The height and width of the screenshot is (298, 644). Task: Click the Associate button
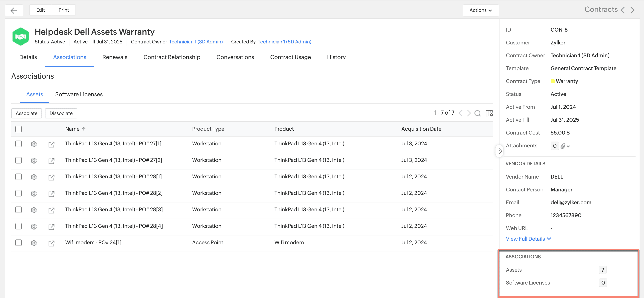27,113
